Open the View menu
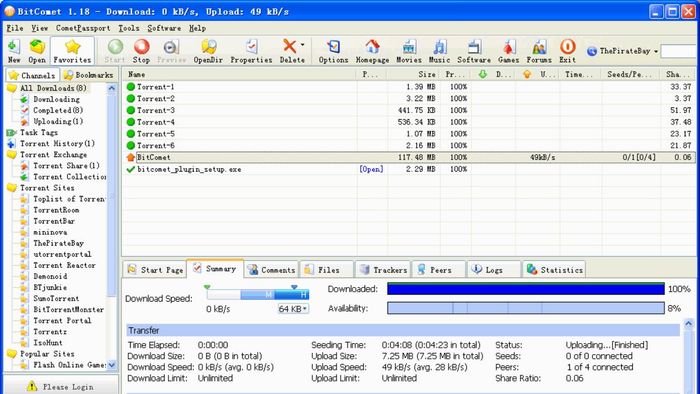This screenshot has height=394, width=700. point(39,28)
